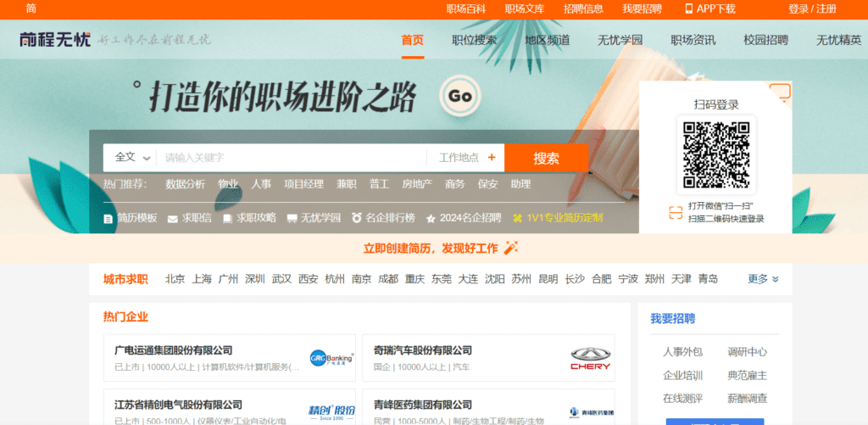Click the magic wand icon after 发现好工作
Image resolution: width=868 pixels, height=425 pixels.
[511, 248]
